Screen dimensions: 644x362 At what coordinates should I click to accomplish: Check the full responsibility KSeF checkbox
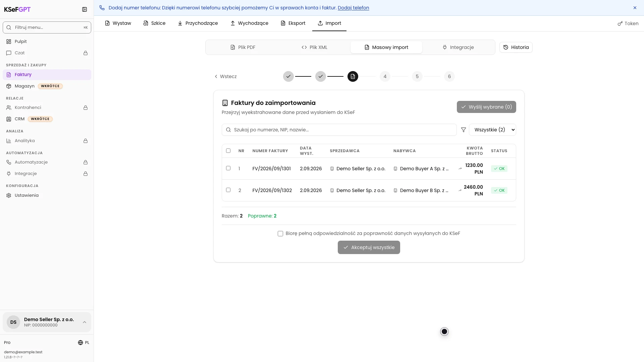pos(280,234)
